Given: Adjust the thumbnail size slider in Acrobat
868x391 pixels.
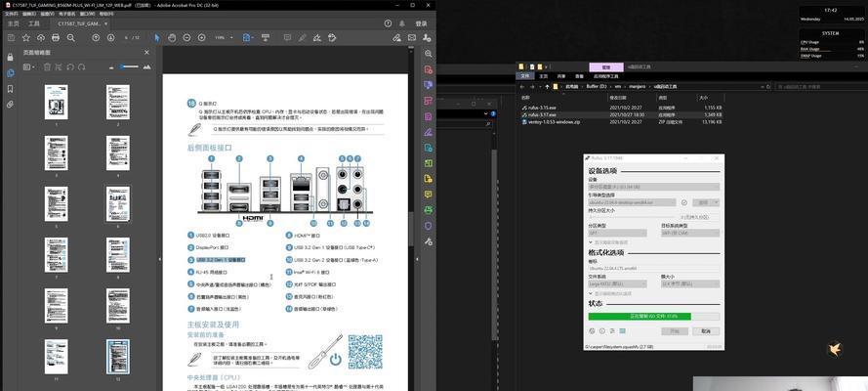Looking at the screenshot, I should pyautogui.click(x=130, y=67).
